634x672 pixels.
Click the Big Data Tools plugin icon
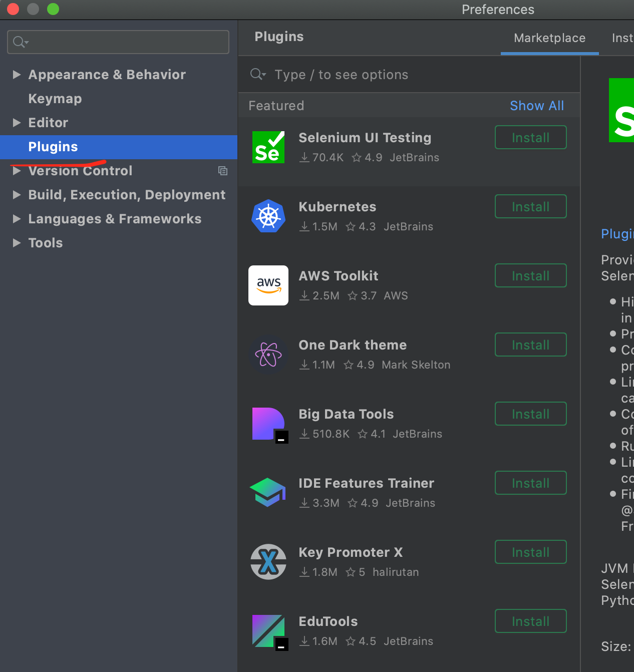pos(269,425)
